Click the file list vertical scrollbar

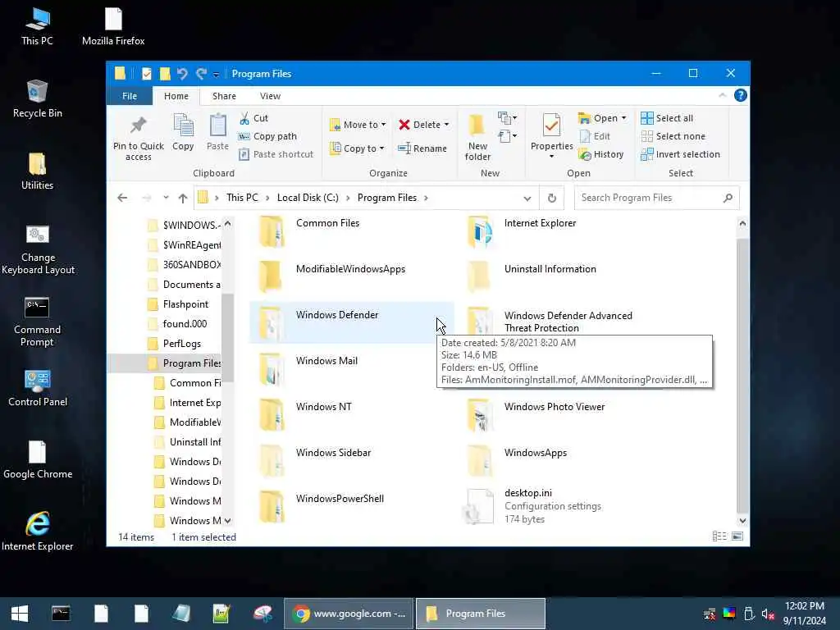[742, 374]
